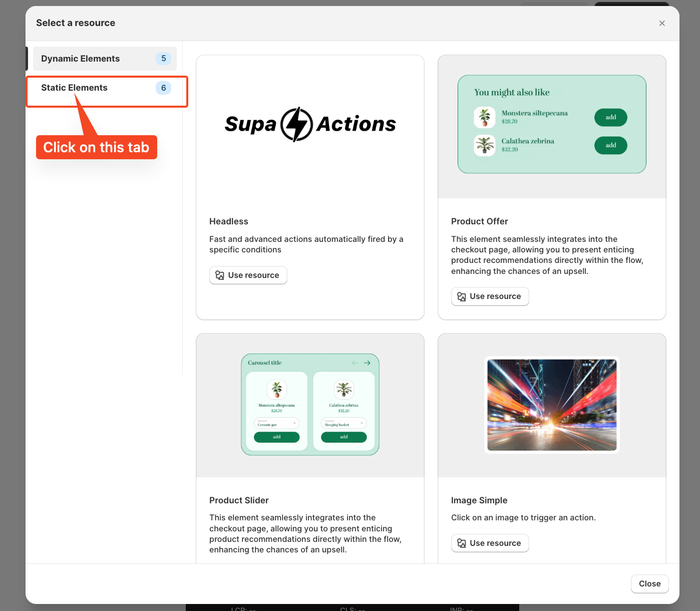Click the Product Offer preview thumbnail

pos(552,124)
